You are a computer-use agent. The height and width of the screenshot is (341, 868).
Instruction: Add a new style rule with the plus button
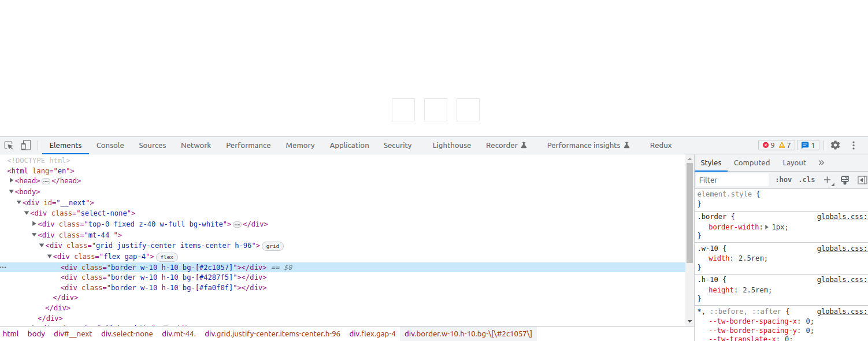point(828,180)
